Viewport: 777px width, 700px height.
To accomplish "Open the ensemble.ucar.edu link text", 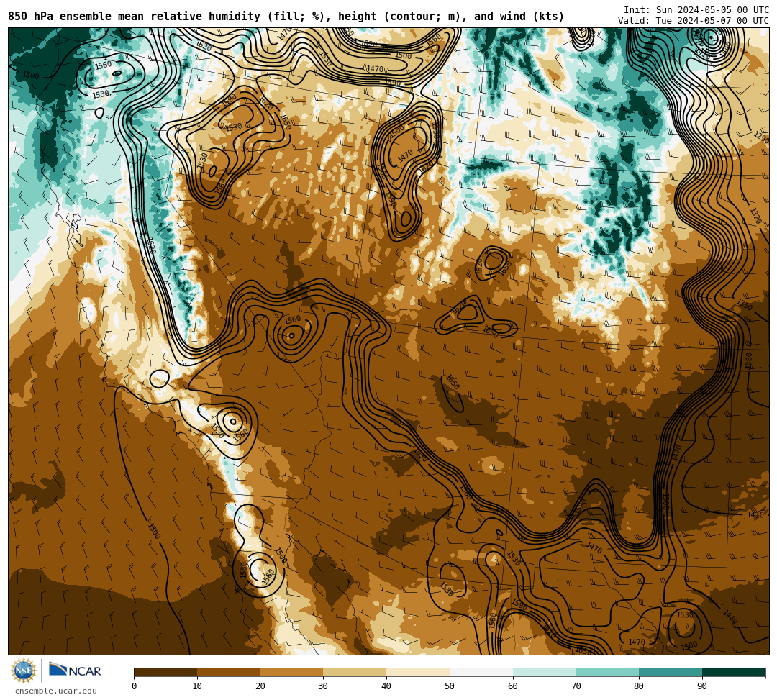I will coord(56,691).
